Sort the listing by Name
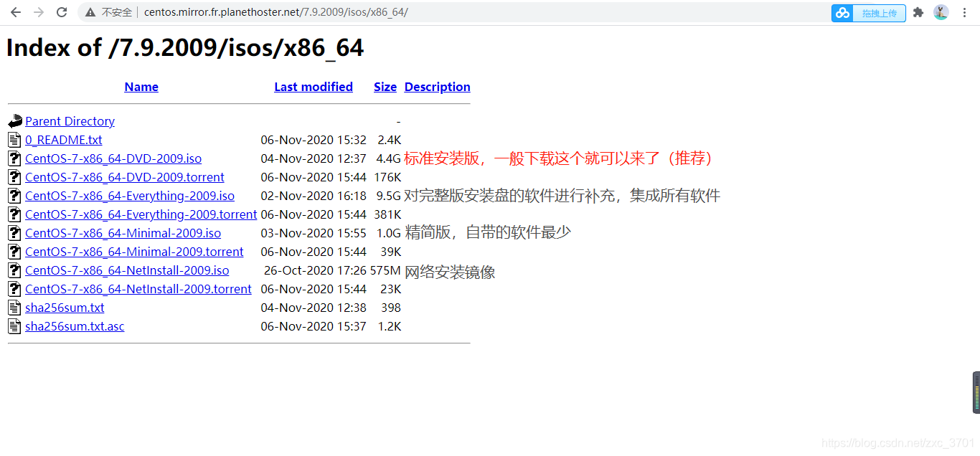 (x=141, y=87)
